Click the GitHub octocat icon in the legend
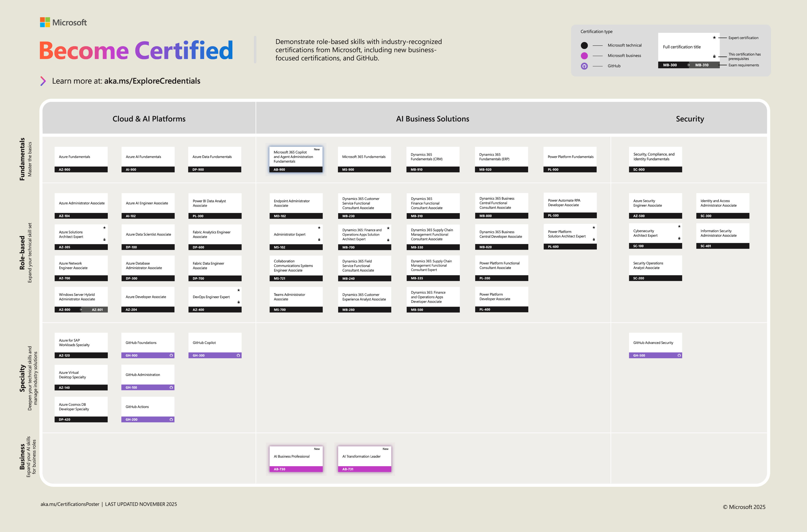807x532 pixels. [x=584, y=66]
